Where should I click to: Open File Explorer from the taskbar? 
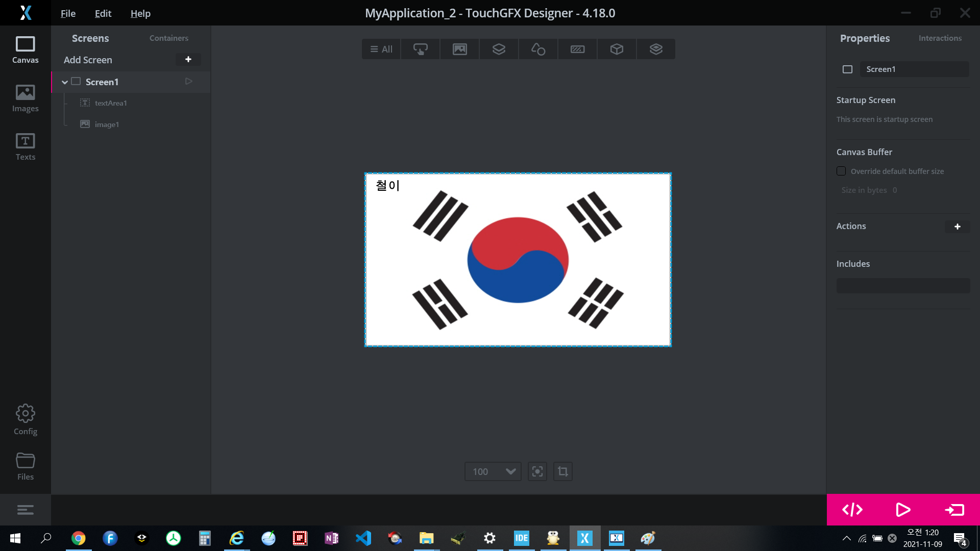[426, 538]
